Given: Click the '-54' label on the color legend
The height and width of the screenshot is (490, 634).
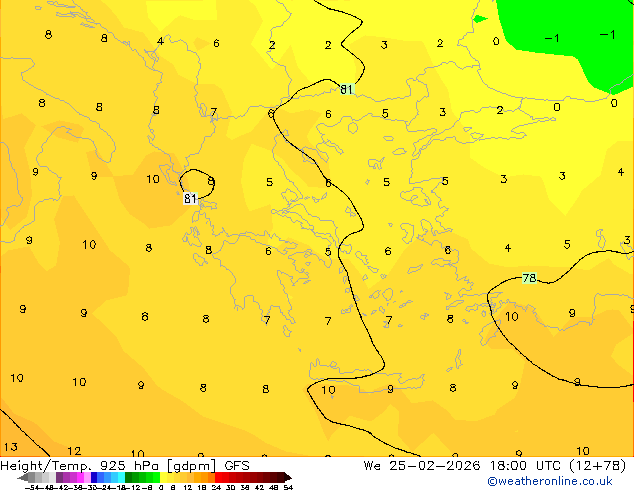Looking at the screenshot, I should 32,488.
